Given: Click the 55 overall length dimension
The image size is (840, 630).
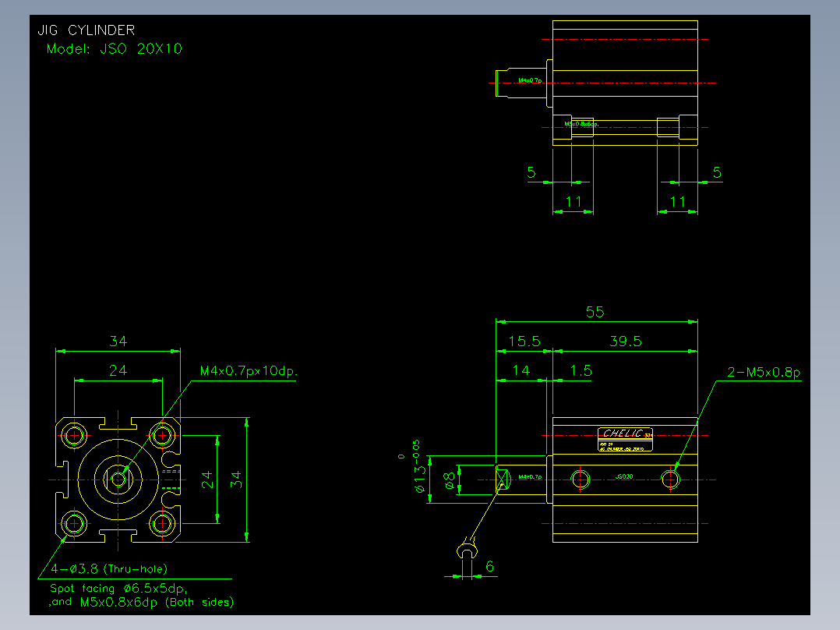Looking at the screenshot, I should click(x=595, y=312).
